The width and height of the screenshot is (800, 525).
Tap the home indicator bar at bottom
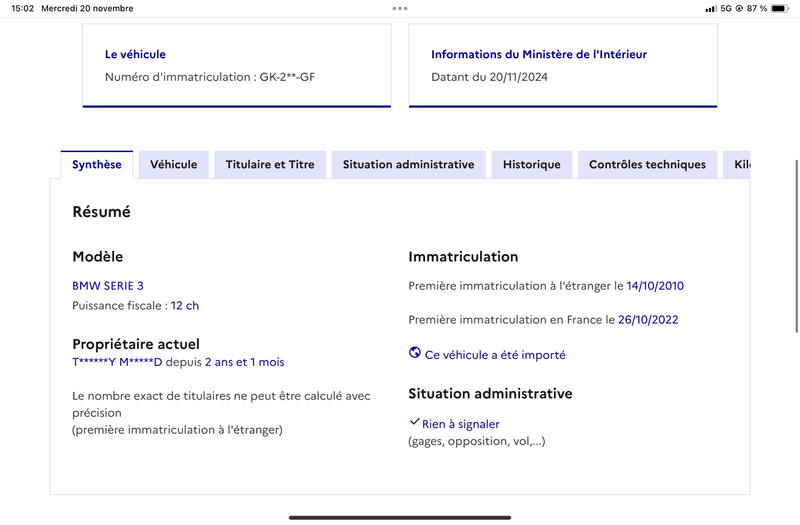coord(400,517)
